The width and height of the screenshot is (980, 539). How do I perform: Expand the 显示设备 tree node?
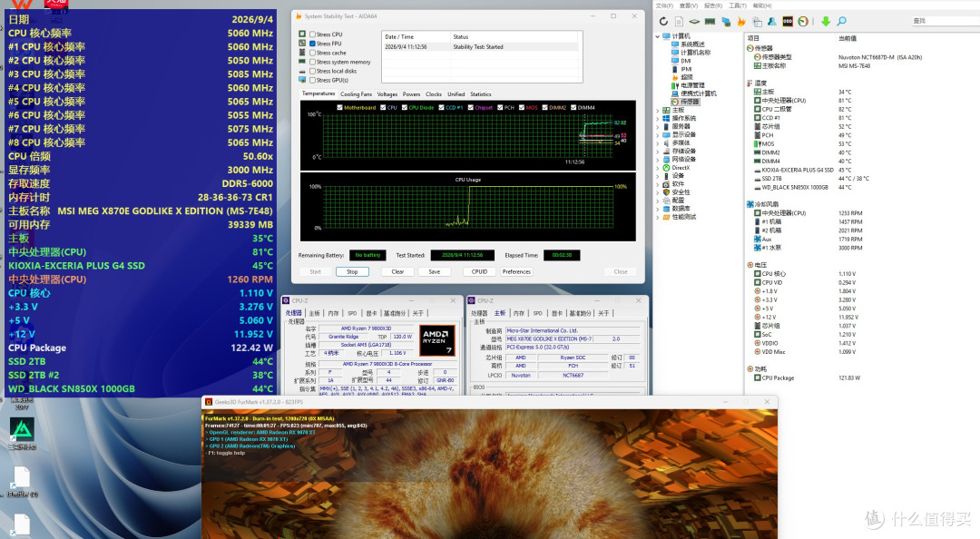(658, 134)
